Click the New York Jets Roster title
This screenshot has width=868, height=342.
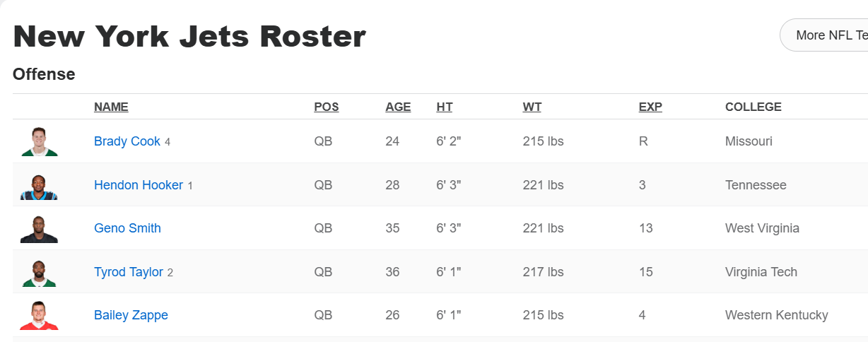pyautogui.click(x=189, y=37)
